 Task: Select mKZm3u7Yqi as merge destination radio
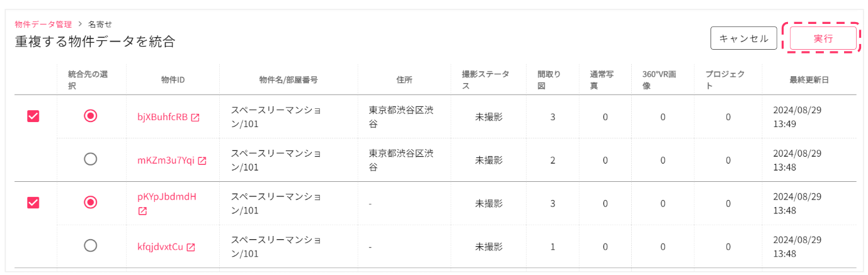91,159
